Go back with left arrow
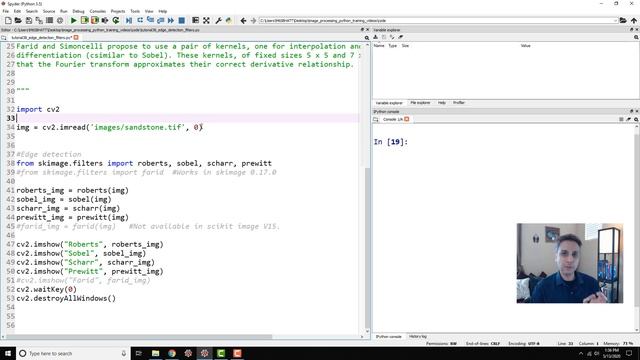The height and width of the screenshot is (360, 640). tap(243, 20)
